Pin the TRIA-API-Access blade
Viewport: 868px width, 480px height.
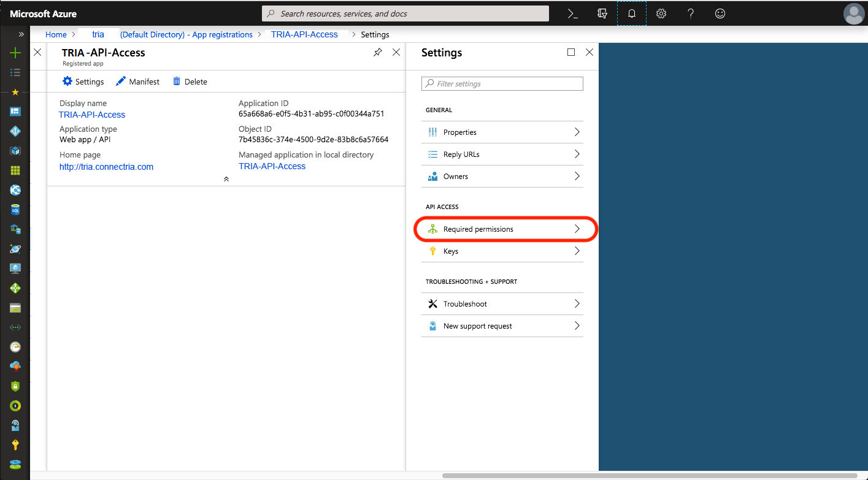coord(377,53)
